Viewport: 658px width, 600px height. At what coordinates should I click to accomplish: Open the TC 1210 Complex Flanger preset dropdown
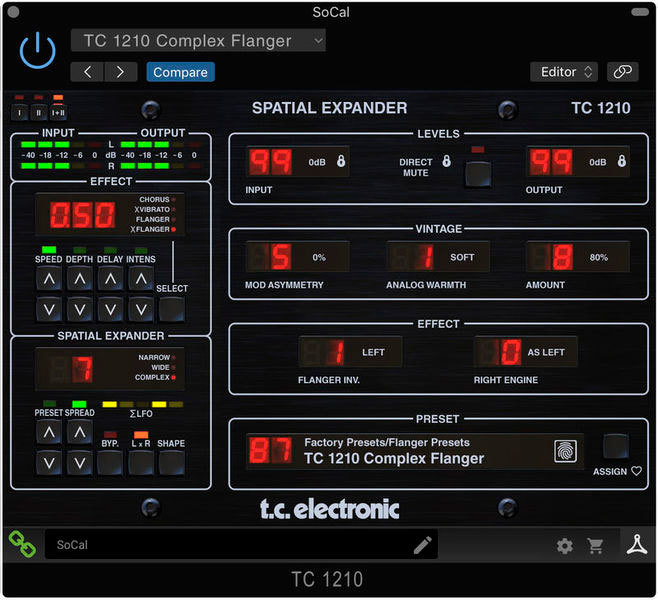point(198,41)
